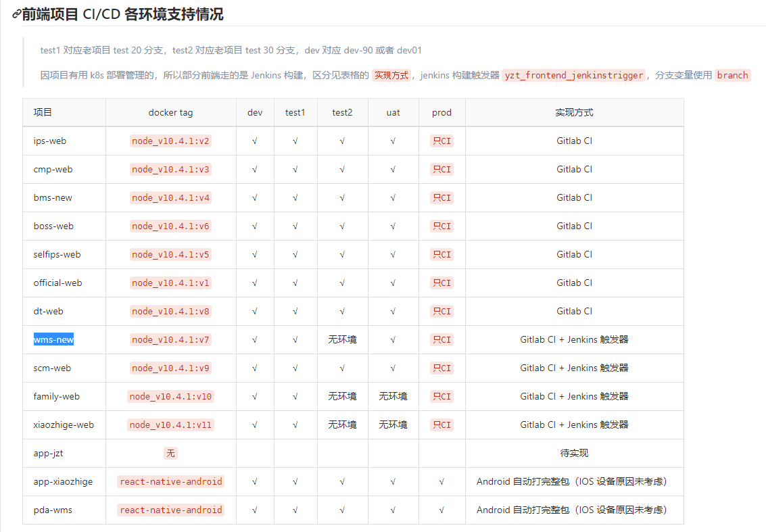Click test2 '无环境' in the wms-new row
The height and width of the screenshot is (532, 766).
(342, 339)
